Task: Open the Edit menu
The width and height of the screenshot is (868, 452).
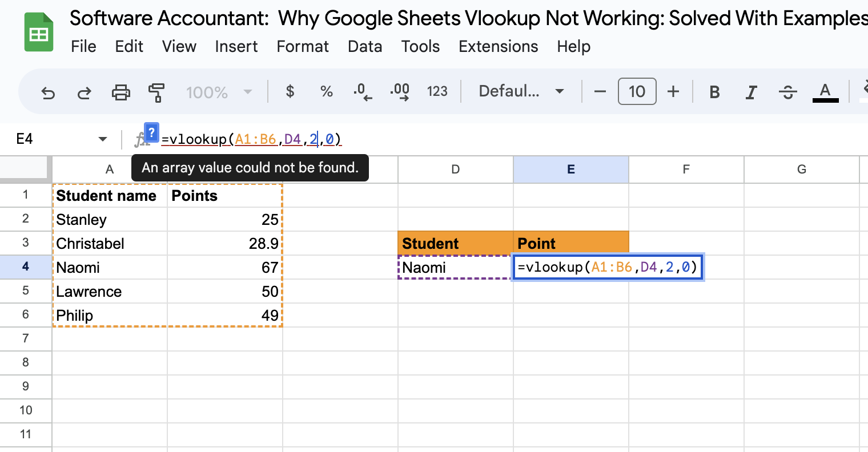Action: 129,46
